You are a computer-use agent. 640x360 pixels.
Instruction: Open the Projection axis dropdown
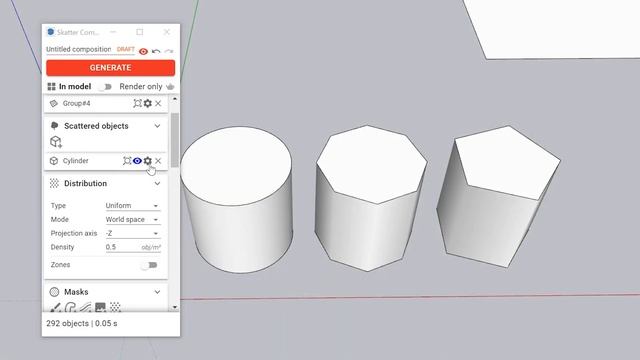pyautogui.click(x=133, y=233)
